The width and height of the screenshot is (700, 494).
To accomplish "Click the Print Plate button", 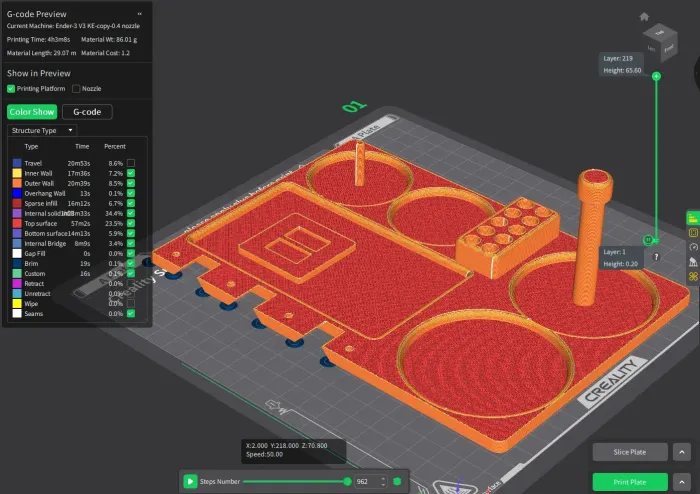I will (x=629, y=481).
